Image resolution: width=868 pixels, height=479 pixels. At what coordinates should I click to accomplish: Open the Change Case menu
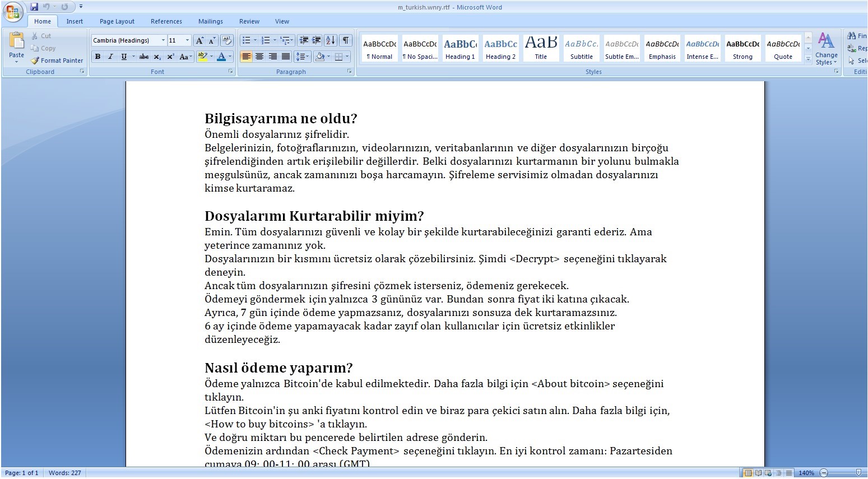pyautogui.click(x=185, y=57)
